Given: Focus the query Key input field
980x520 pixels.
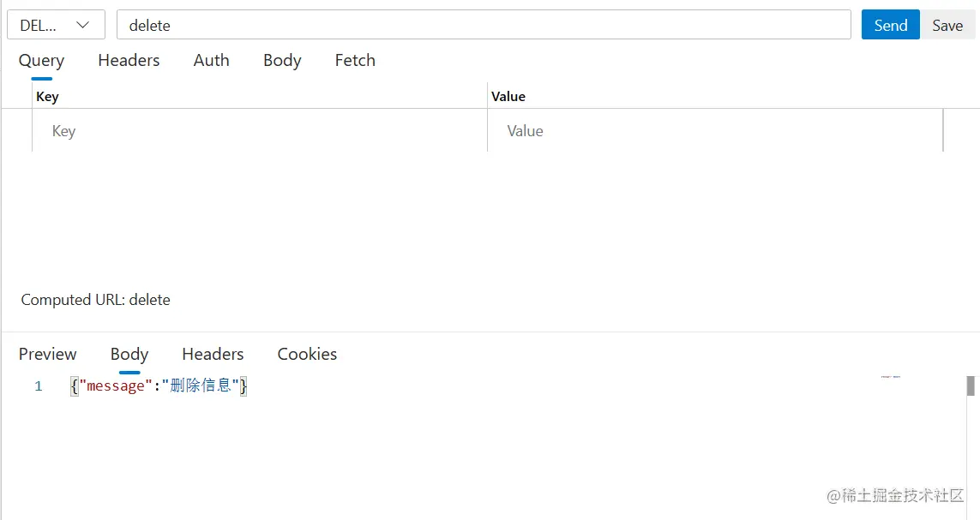Looking at the screenshot, I should tap(257, 131).
